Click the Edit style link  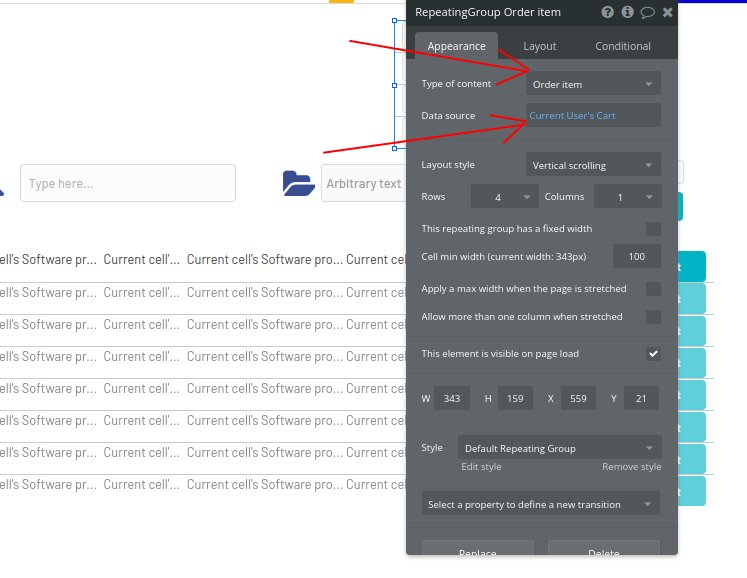pyautogui.click(x=481, y=467)
